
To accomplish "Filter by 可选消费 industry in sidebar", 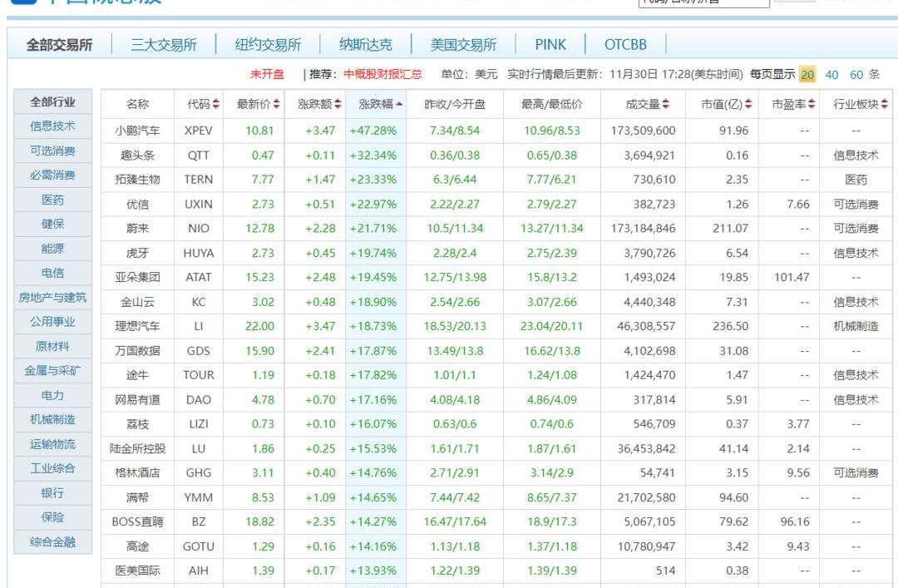I will 52,151.
